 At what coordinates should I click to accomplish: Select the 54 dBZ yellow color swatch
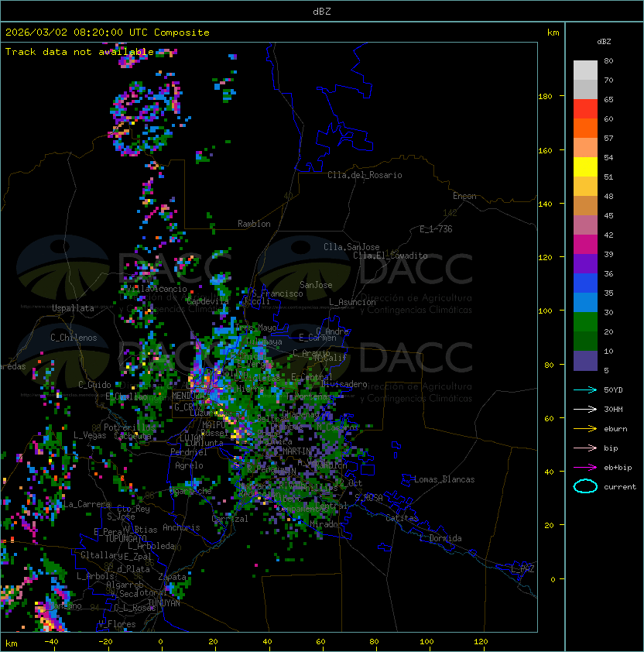585,166
